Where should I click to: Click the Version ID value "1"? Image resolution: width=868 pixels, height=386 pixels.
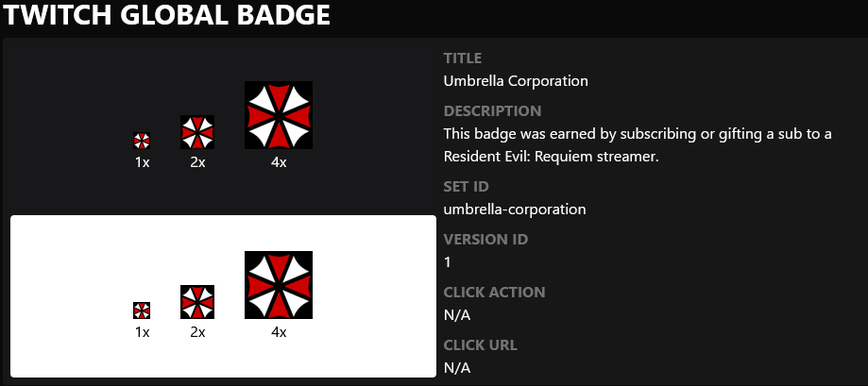[448, 261]
